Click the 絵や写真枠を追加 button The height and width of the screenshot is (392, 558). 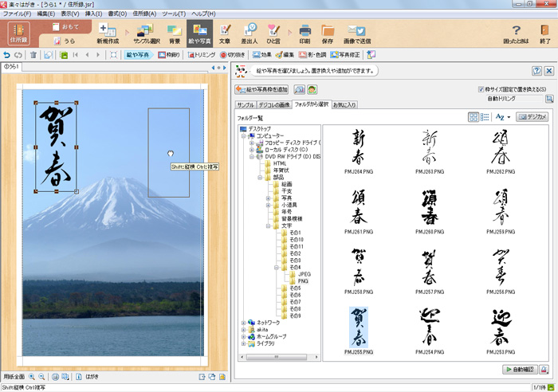pyautogui.click(x=262, y=89)
